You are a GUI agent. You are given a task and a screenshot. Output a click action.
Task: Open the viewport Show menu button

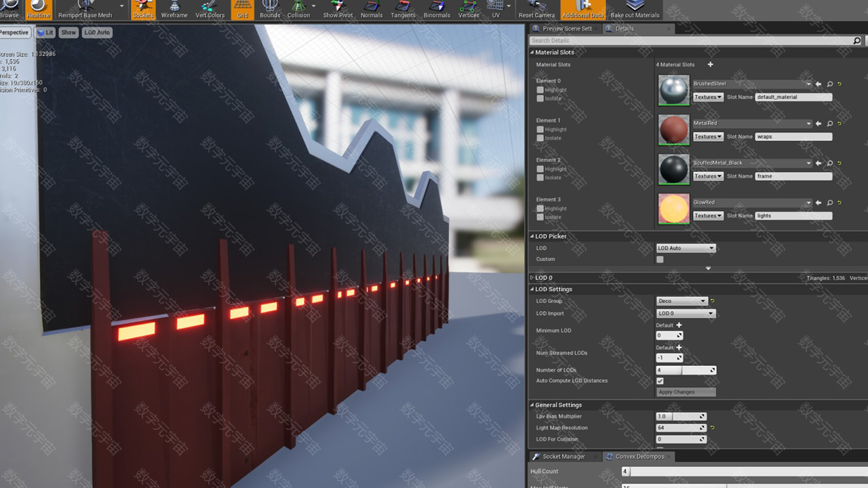click(68, 33)
